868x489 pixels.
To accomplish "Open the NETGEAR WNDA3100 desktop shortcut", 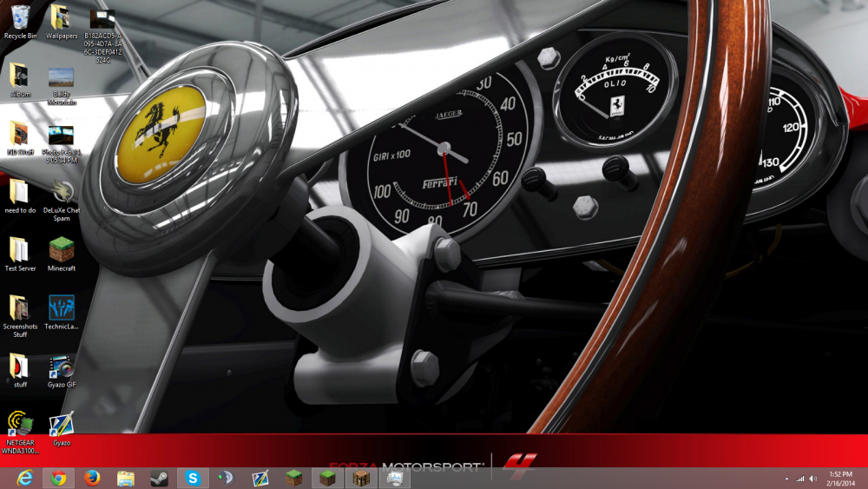I will 20,433.
